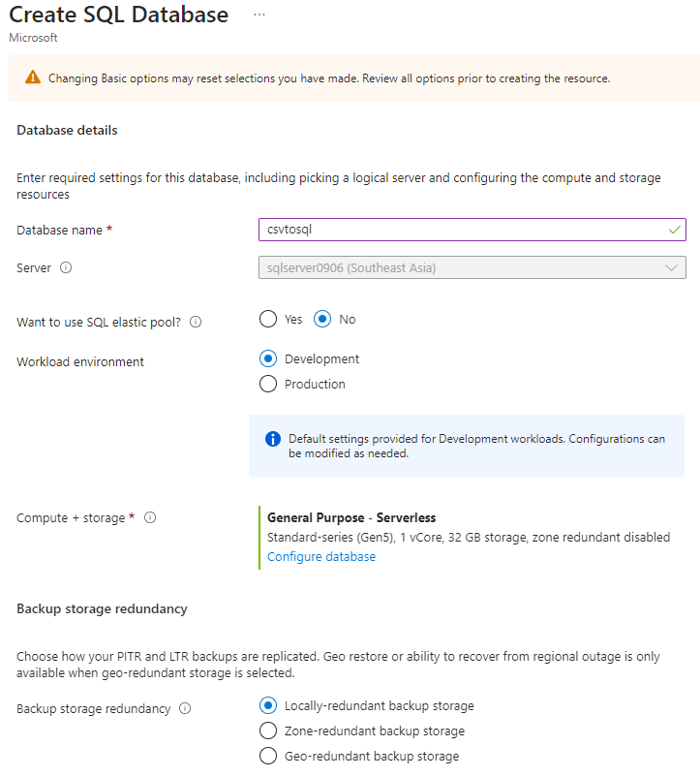This screenshot has width=700, height=777.
Task: Click the Microsoft publisher link
Action: [32, 38]
